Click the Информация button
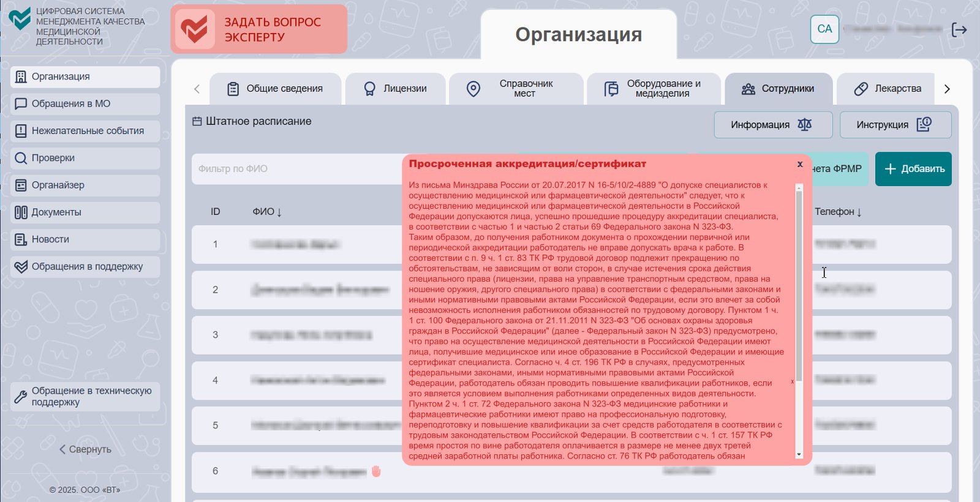 (773, 125)
